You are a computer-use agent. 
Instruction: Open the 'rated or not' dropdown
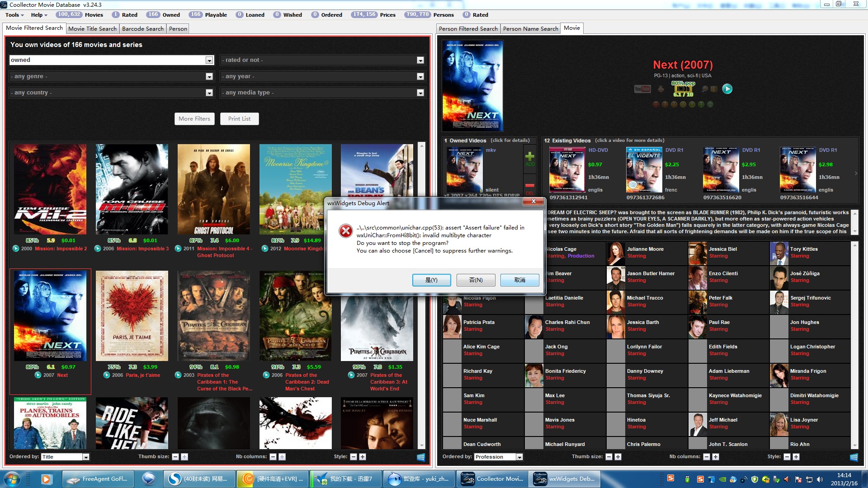[x=420, y=60]
